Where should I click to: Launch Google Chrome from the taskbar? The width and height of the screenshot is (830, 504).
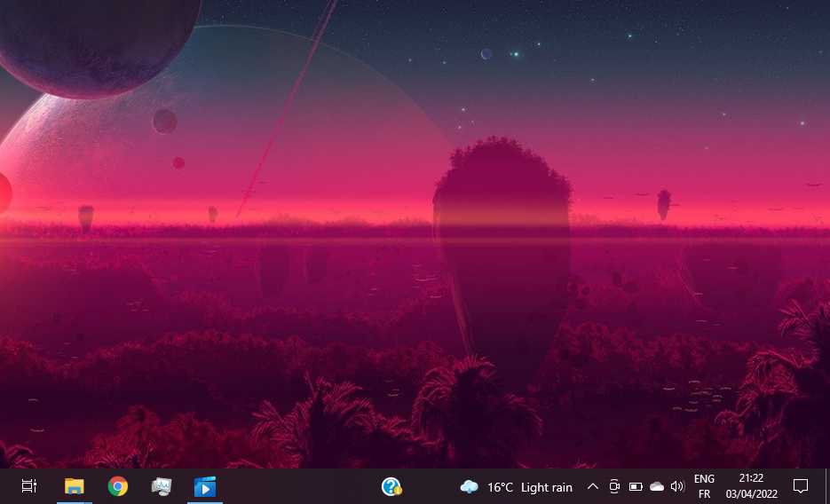coord(117,486)
